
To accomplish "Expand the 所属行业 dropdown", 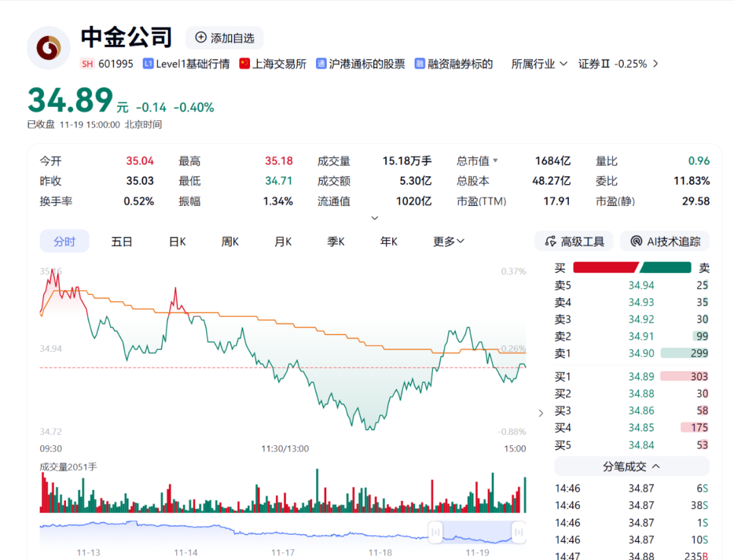I will coord(540,64).
